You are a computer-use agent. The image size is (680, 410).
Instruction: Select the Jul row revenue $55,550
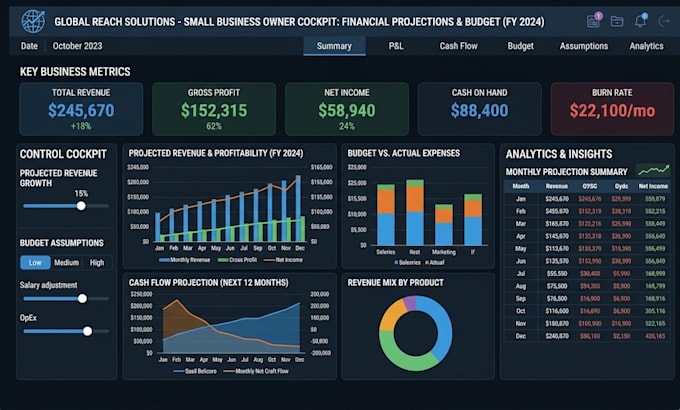pyautogui.click(x=557, y=274)
